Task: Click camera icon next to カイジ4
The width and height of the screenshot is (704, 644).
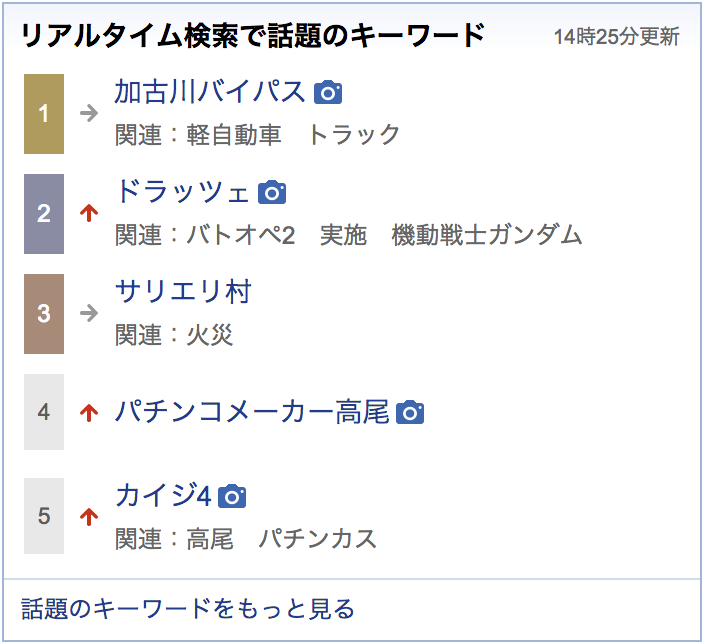Action: tap(232, 496)
